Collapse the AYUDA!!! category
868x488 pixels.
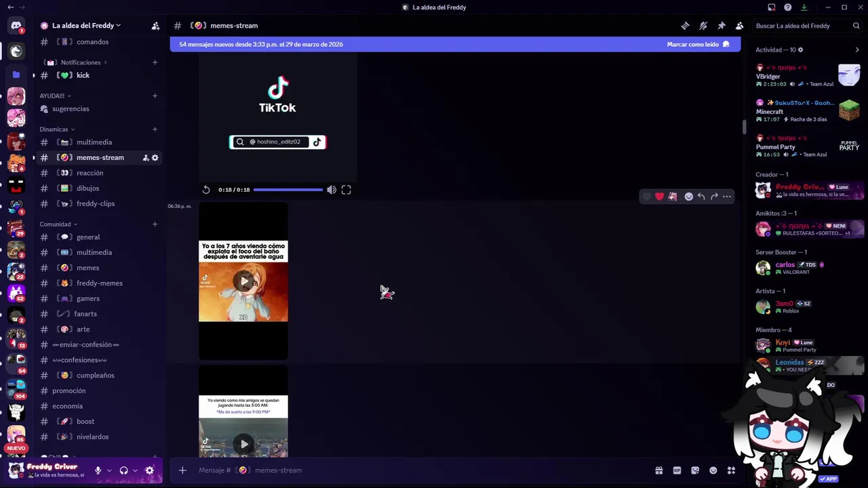[x=55, y=96]
